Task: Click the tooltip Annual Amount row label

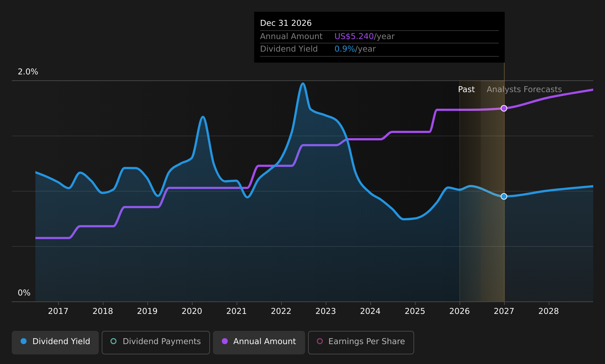Action: 291,36
